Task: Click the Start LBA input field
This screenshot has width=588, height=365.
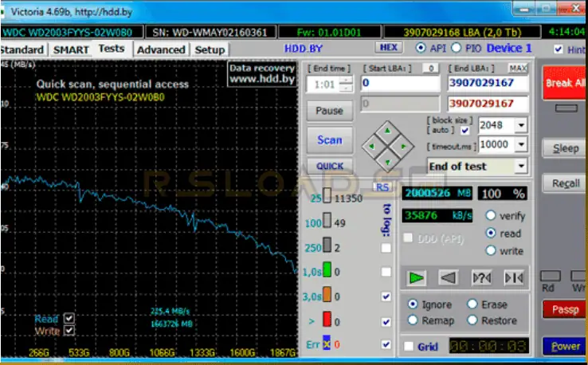Action: click(x=400, y=83)
